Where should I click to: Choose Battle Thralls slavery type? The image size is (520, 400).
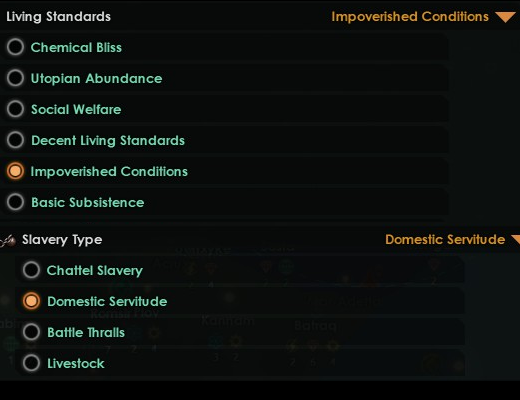31,332
